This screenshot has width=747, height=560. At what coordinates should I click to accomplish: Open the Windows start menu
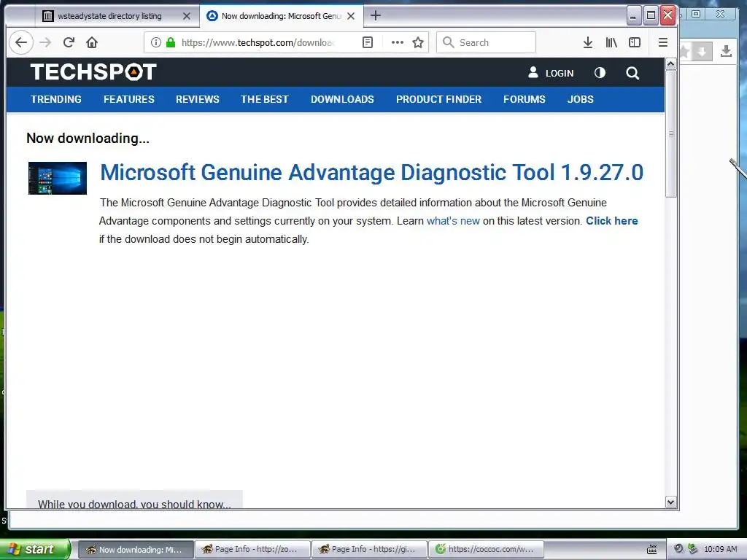[36, 549]
